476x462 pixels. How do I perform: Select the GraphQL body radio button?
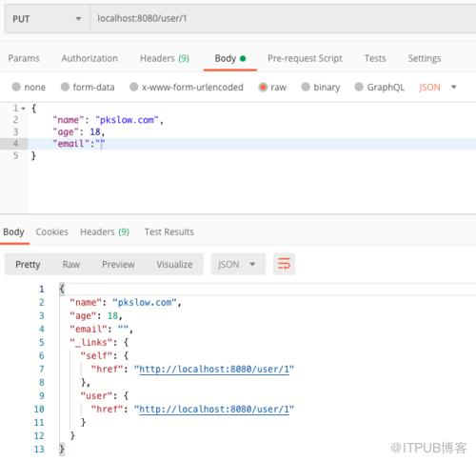(359, 87)
